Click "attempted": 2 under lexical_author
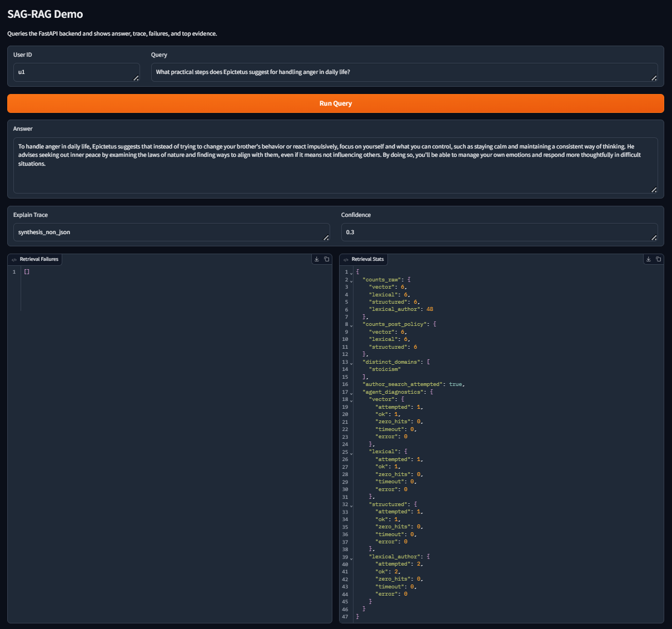The height and width of the screenshot is (629, 672). click(399, 564)
